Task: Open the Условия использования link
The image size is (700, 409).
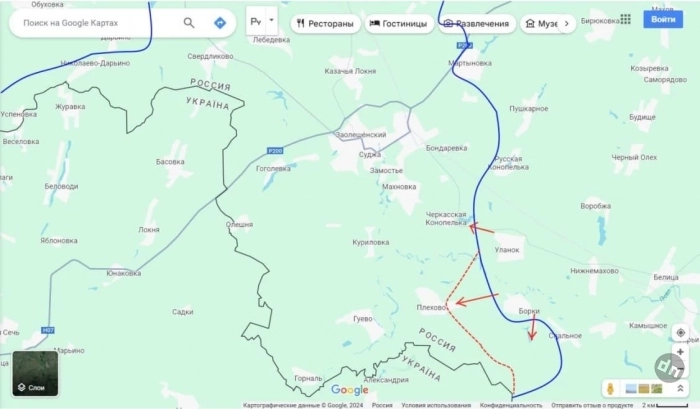Action: tap(436, 405)
